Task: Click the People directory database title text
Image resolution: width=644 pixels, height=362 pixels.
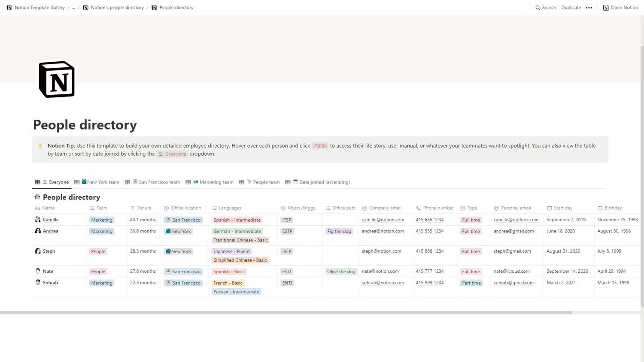Action: (72, 197)
